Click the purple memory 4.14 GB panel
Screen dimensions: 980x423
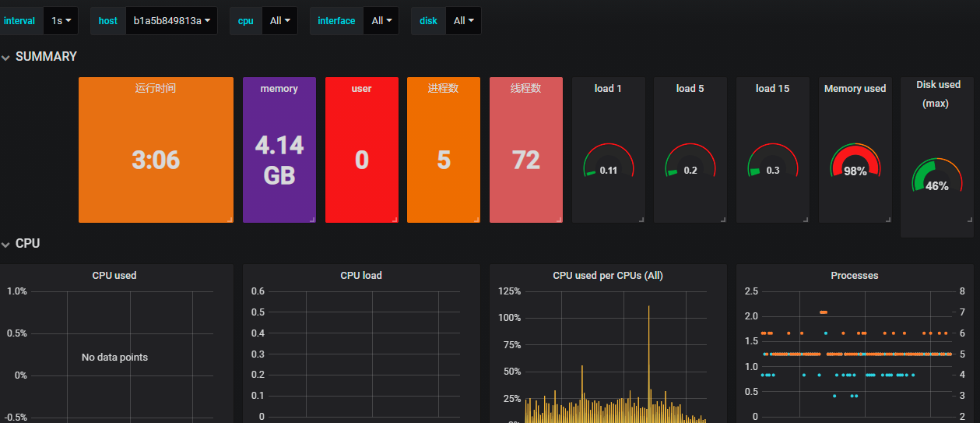279,150
